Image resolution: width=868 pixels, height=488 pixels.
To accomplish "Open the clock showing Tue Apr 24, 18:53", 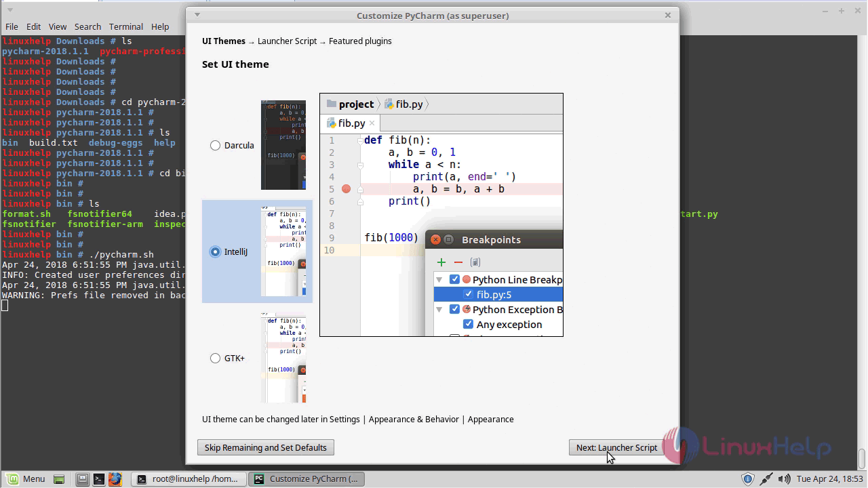I will [829, 479].
